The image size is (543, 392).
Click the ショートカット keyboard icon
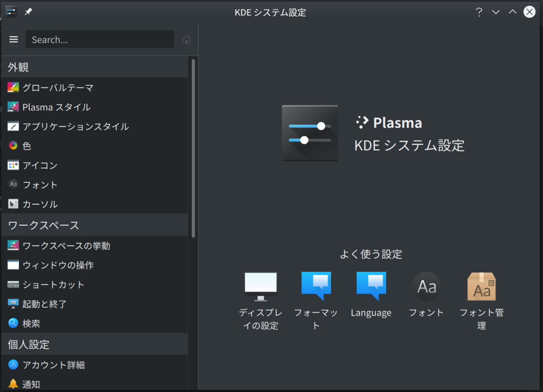click(x=13, y=284)
